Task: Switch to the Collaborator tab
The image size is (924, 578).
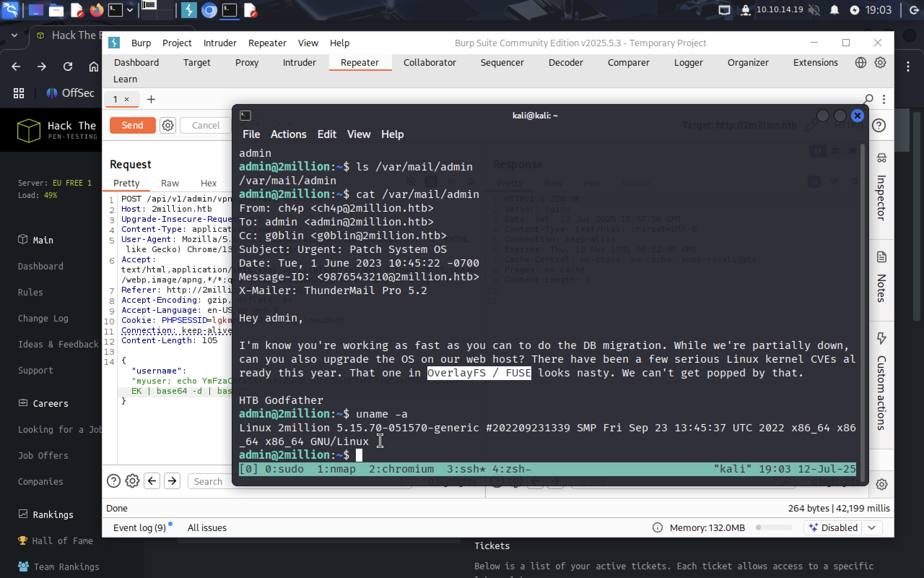Action: coord(430,62)
